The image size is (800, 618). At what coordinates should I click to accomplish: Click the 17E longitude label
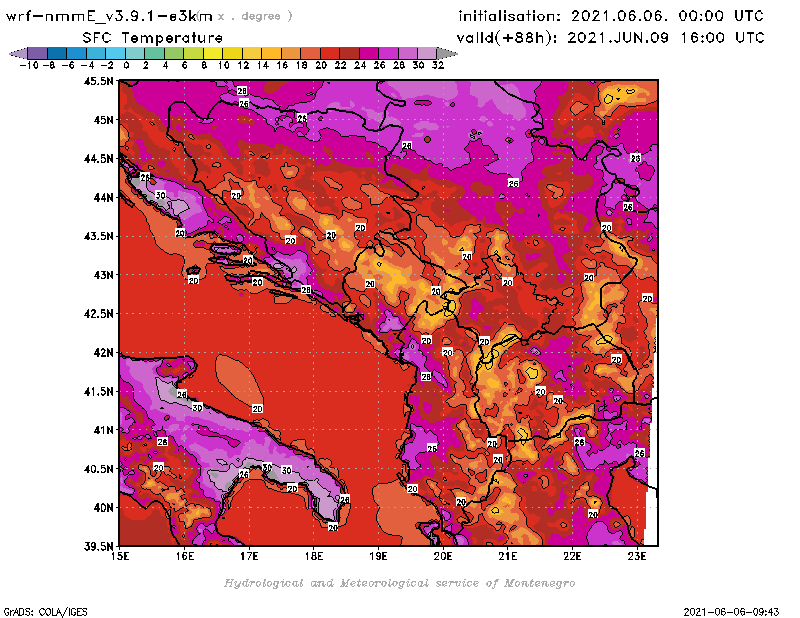click(x=249, y=556)
